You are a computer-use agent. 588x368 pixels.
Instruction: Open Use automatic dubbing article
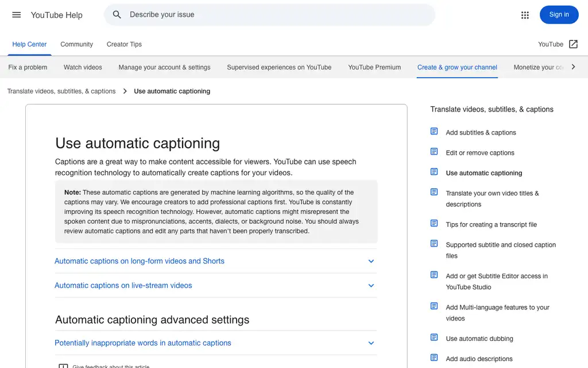tap(479, 339)
